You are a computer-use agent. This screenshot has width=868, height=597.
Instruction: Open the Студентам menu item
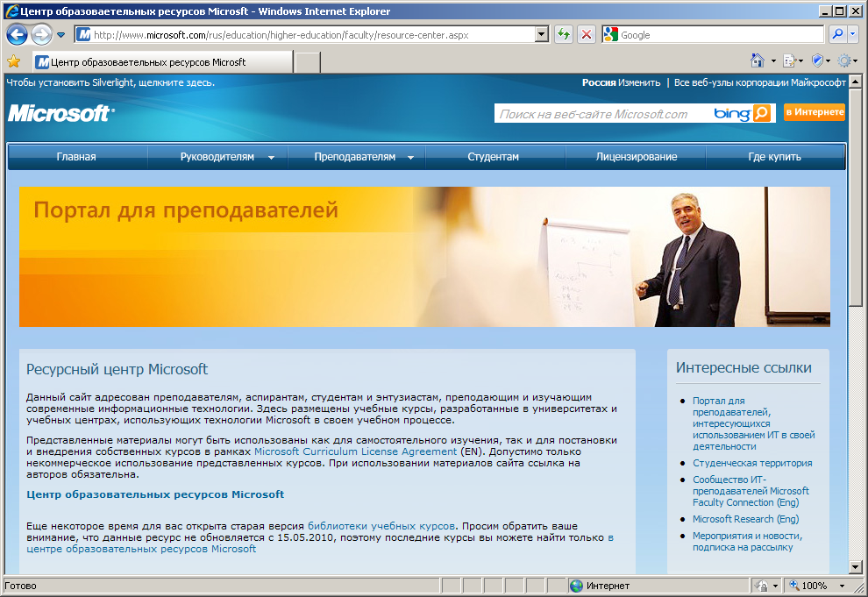pos(494,157)
